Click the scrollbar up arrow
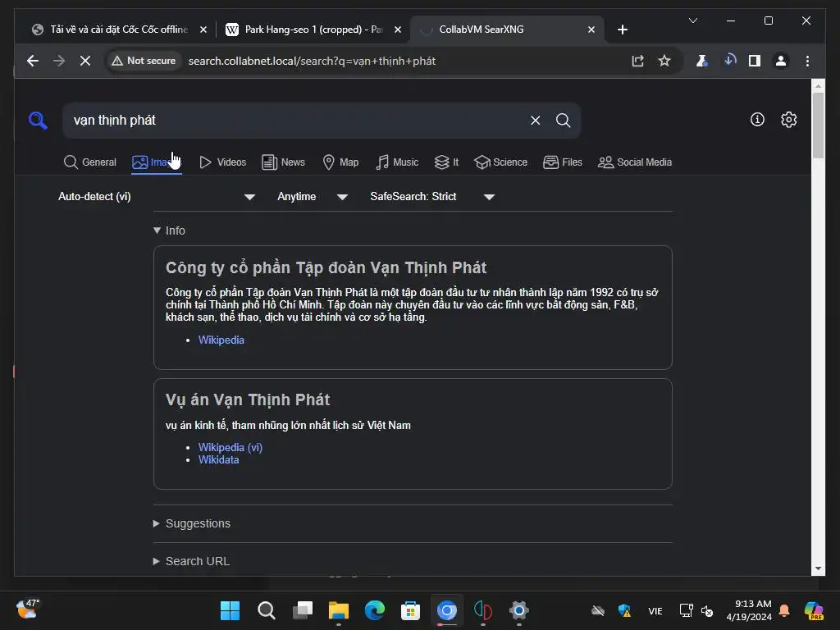The height and width of the screenshot is (630, 840). coord(818,85)
